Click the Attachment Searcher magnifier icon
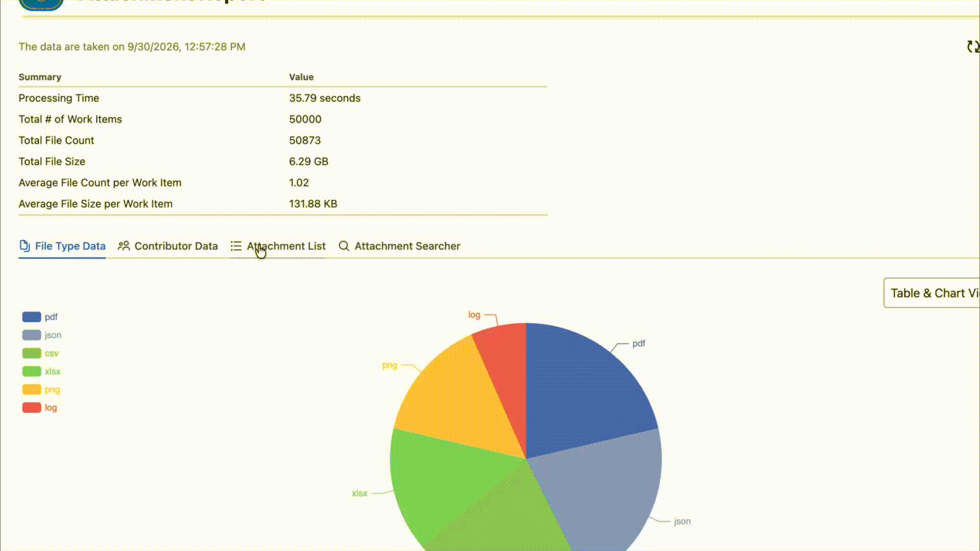Image resolution: width=980 pixels, height=551 pixels. click(344, 246)
